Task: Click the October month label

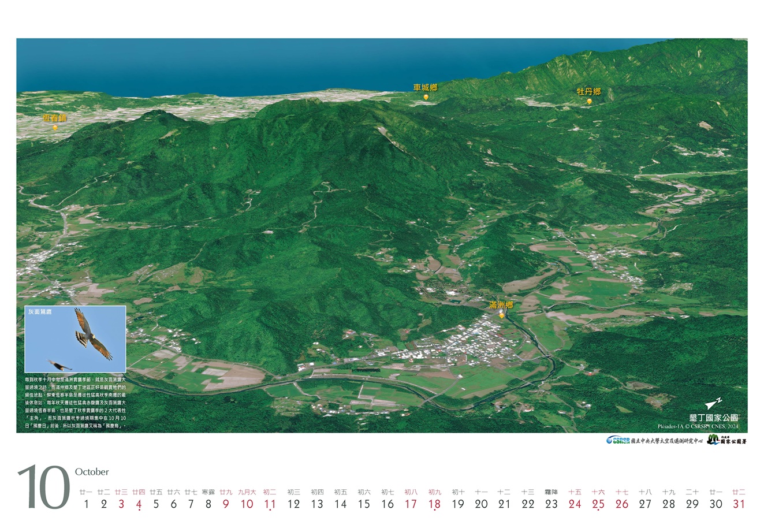Action: 92,472
